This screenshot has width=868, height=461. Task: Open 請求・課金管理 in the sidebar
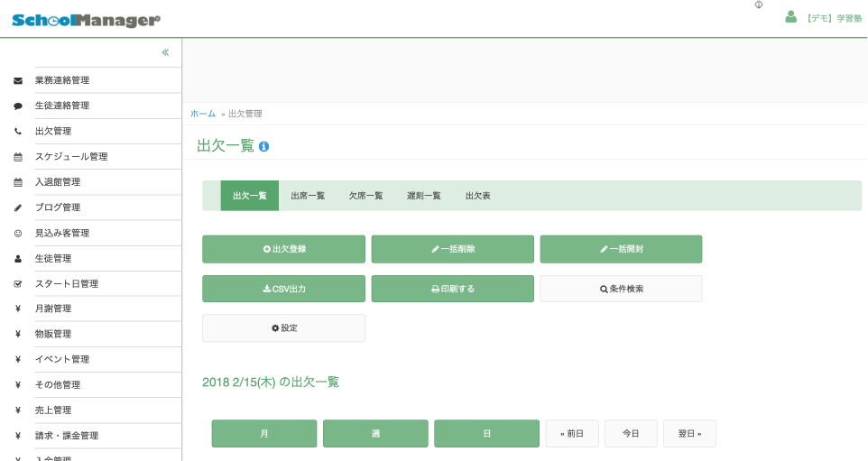[x=67, y=436]
